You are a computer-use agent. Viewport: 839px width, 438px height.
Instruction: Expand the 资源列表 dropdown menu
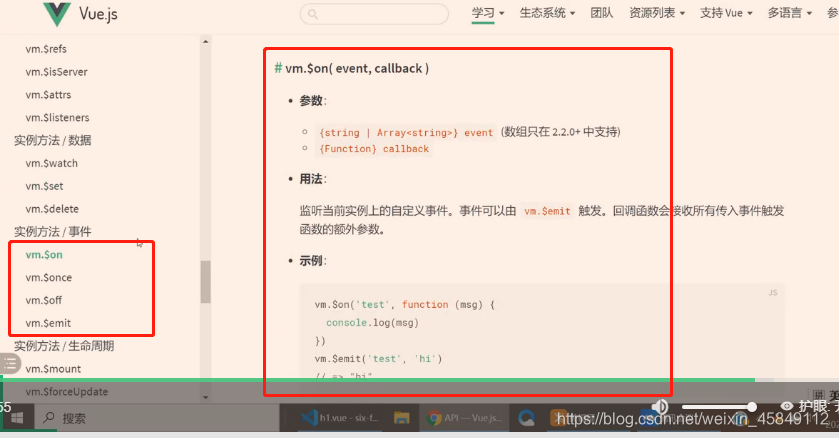(657, 13)
